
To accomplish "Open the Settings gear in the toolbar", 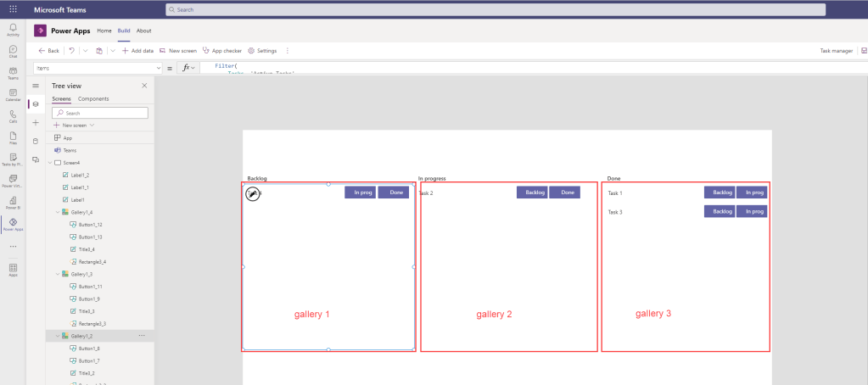I will coord(261,51).
